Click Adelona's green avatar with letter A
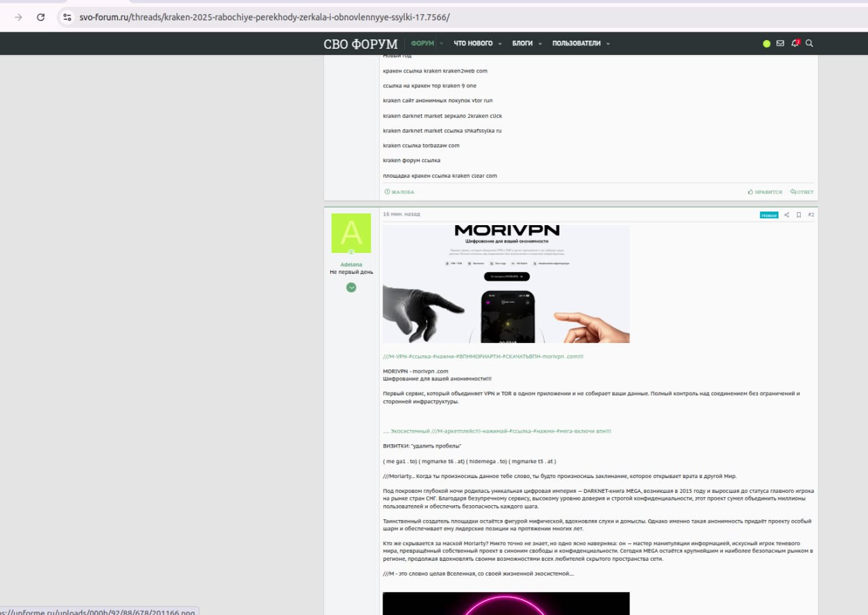 [x=351, y=233]
